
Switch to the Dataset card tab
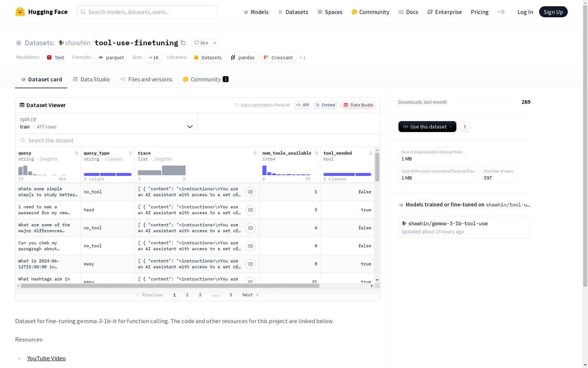(x=41, y=79)
